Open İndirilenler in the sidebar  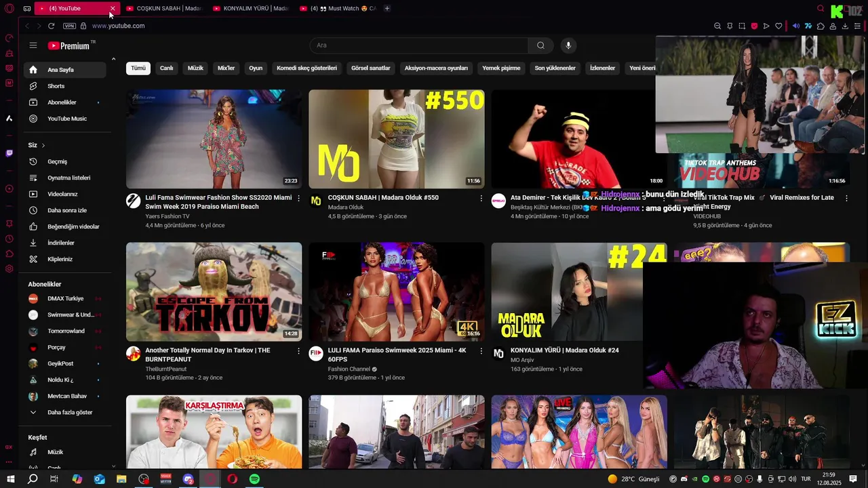64,243
